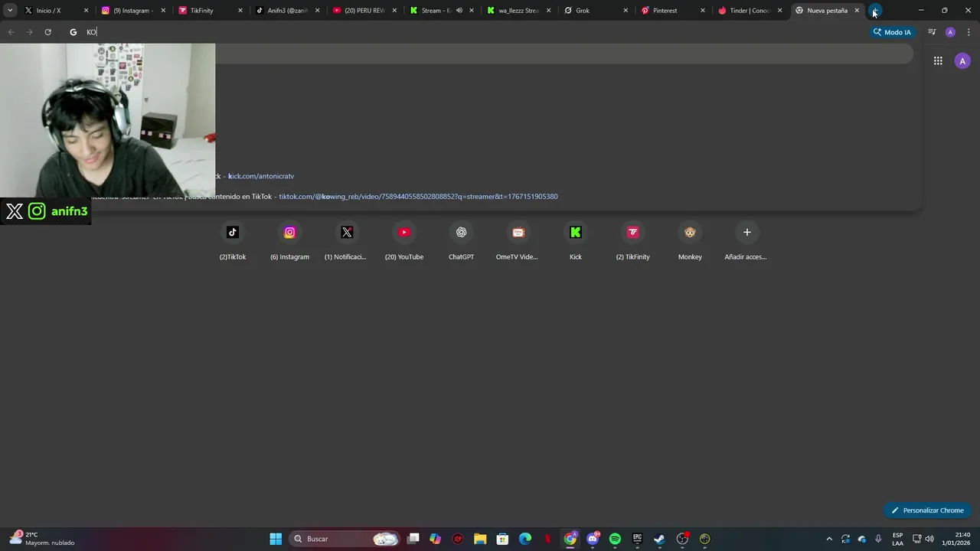
Task: Show hidden system tray icons
Action: point(829,539)
